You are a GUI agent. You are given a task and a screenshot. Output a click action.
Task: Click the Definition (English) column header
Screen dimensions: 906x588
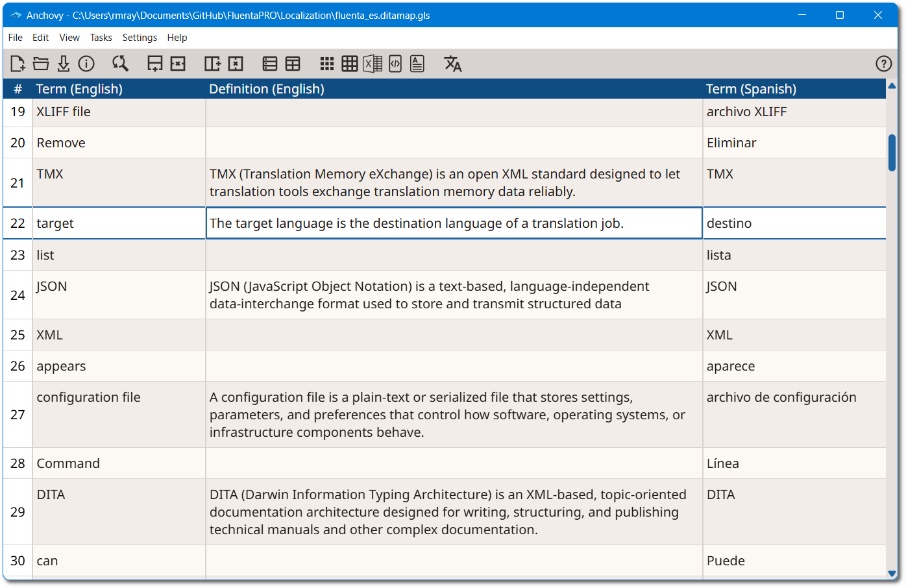tap(454, 89)
